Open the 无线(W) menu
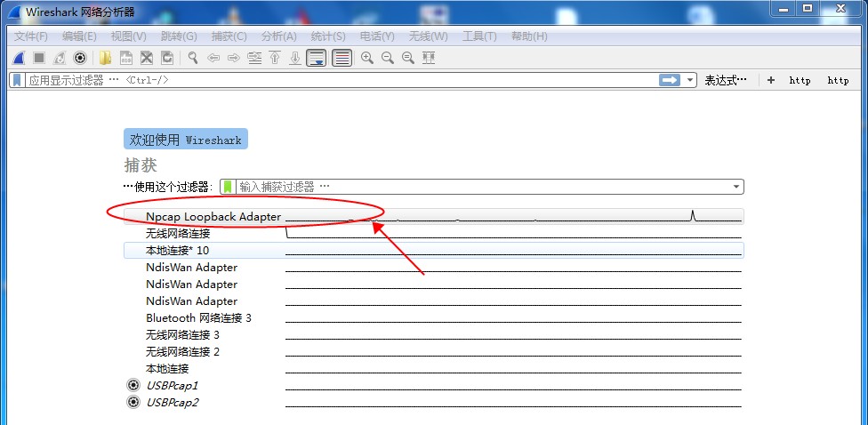 pos(429,36)
